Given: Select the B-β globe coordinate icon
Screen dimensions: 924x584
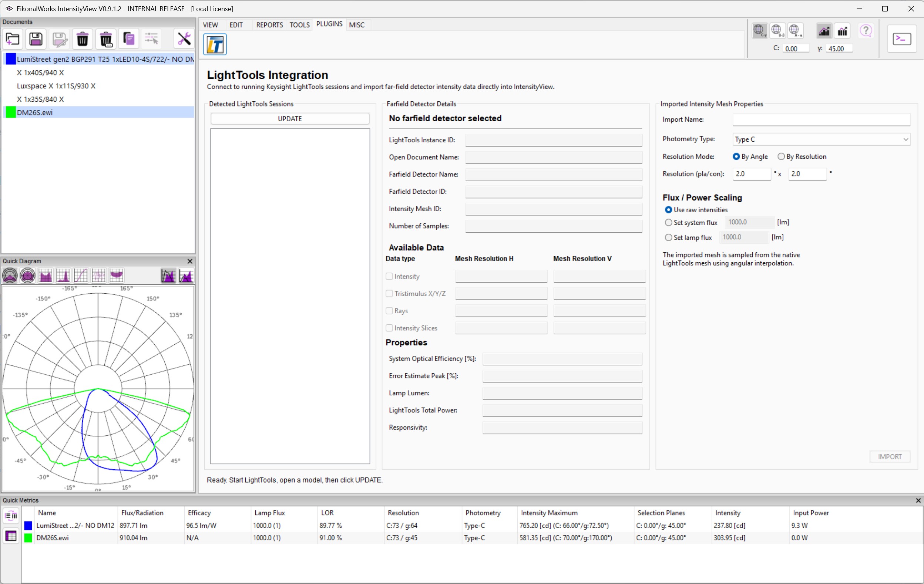Looking at the screenshot, I should tap(777, 31).
